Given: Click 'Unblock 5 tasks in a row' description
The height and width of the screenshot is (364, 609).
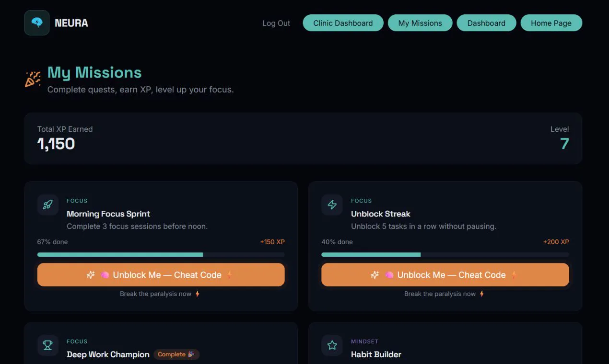Looking at the screenshot, I should (x=423, y=226).
